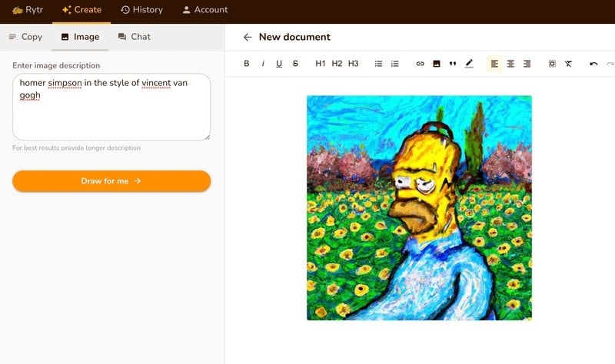Click the New document title

[294, 37]
